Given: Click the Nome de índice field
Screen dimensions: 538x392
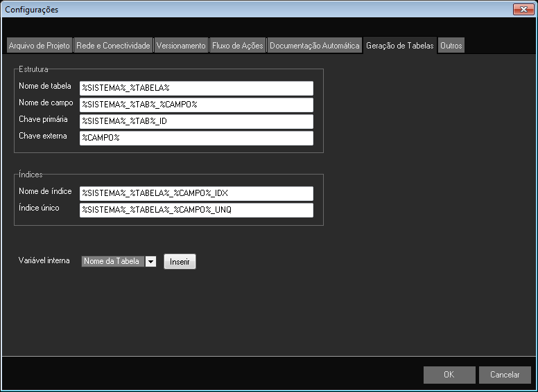Looking at the screenshot, I should [196, 193].
